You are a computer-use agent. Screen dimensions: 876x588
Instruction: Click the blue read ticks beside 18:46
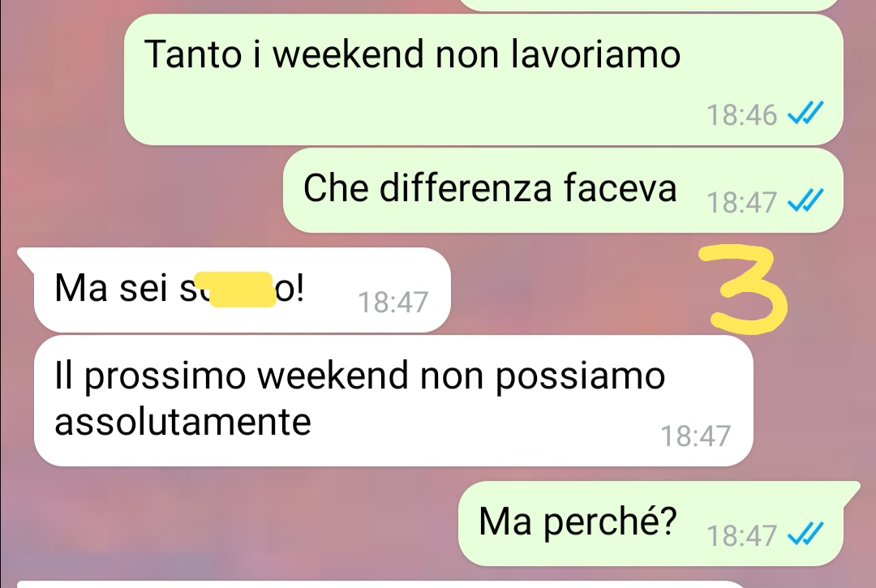click(805, 114)
